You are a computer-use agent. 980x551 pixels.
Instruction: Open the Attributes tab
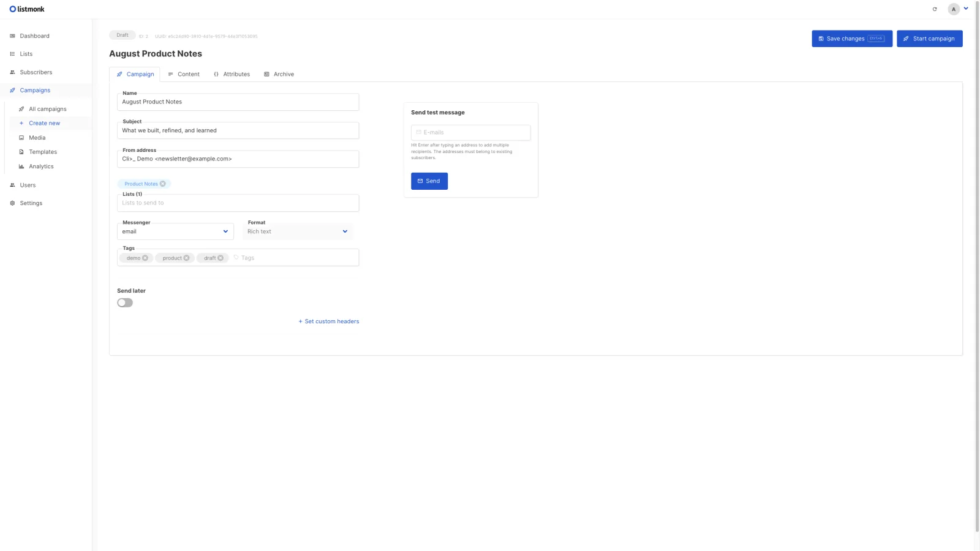coord(232,74)
